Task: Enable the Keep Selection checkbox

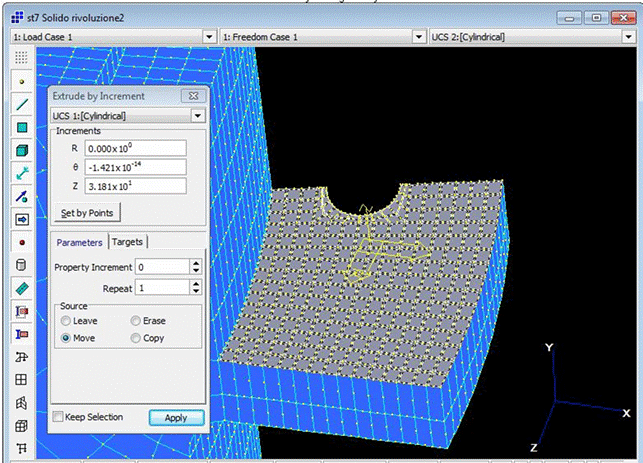Action: [x=59, y=417]
